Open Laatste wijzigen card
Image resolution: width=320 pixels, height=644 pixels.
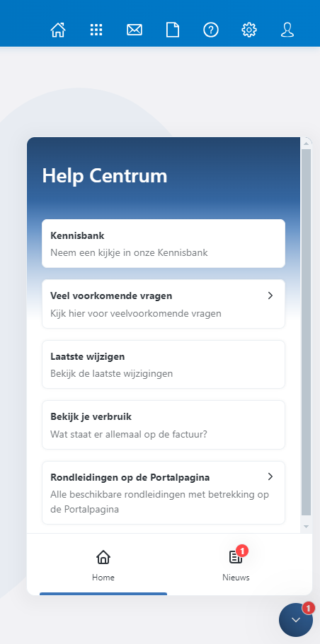[x=164, y=364]
